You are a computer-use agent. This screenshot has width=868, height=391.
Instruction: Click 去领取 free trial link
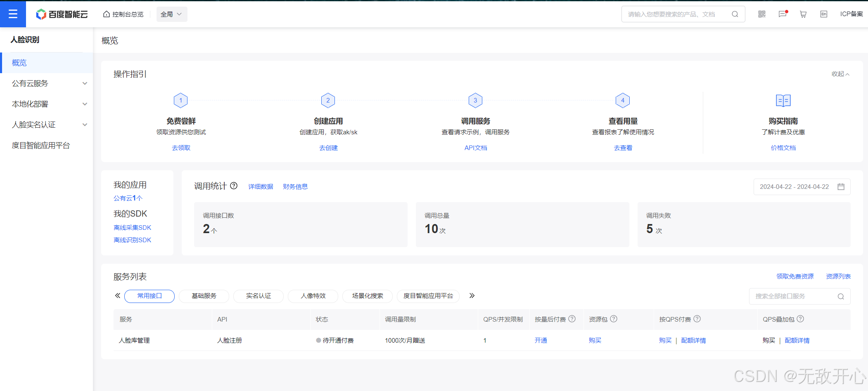tap(181, 148)
